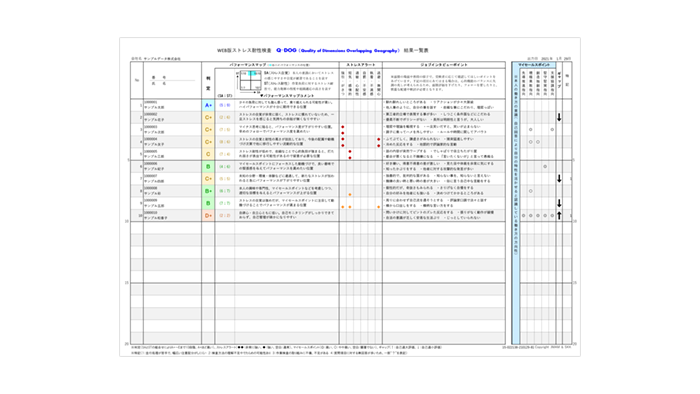Screen dimensions: 700x394
Task: Click the パフォーマンスマップ header
Action: [x=248, y=65]
